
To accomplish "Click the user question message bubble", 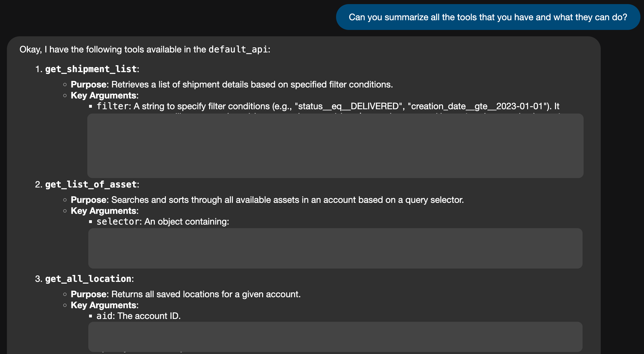I will [488, 17].
